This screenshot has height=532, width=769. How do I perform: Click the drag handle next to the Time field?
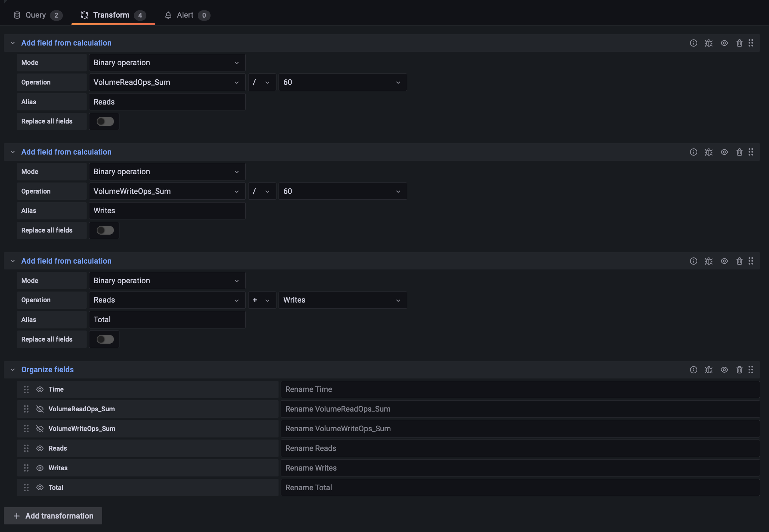pyautogui.click(x=26, y=389)
